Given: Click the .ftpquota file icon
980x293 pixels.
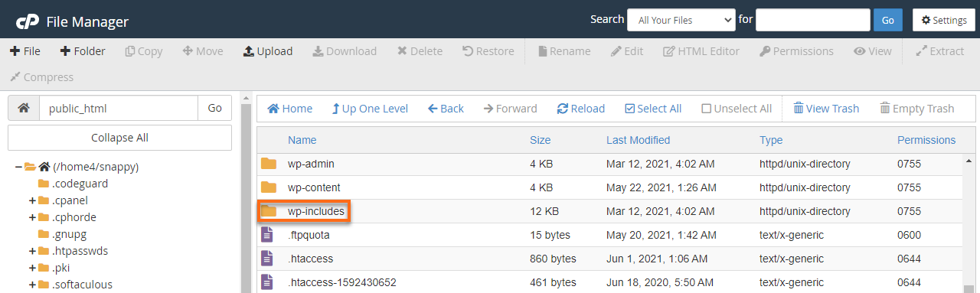Looking at the screenshot, I should coord(267,235).
